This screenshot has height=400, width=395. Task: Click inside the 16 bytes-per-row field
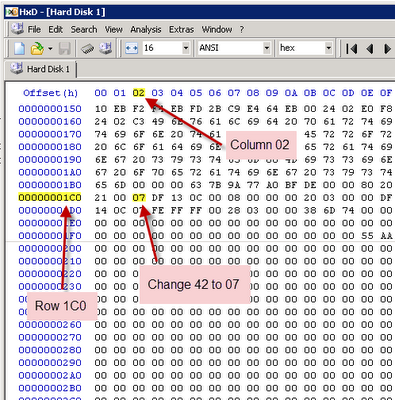[162, 48]
